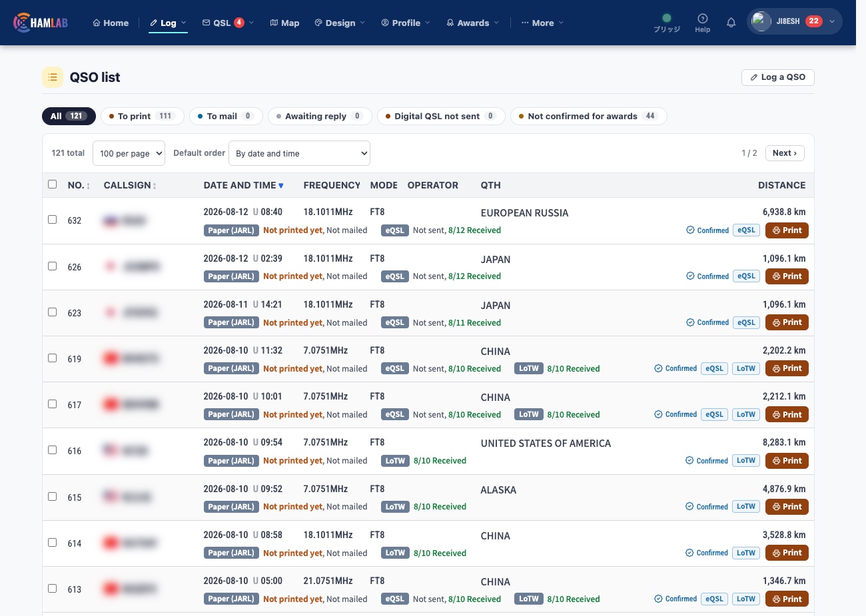Viewport: 866px width, 616px height.
Task: Sort by NO. column arrows
Action: 88,186
